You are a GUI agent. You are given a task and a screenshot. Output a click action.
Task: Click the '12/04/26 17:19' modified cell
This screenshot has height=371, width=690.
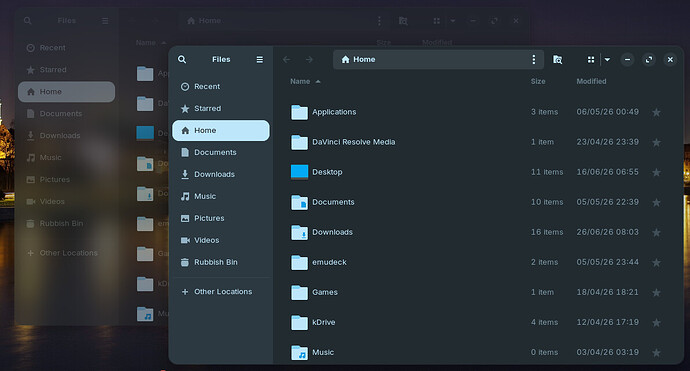[x=607, y=322]
